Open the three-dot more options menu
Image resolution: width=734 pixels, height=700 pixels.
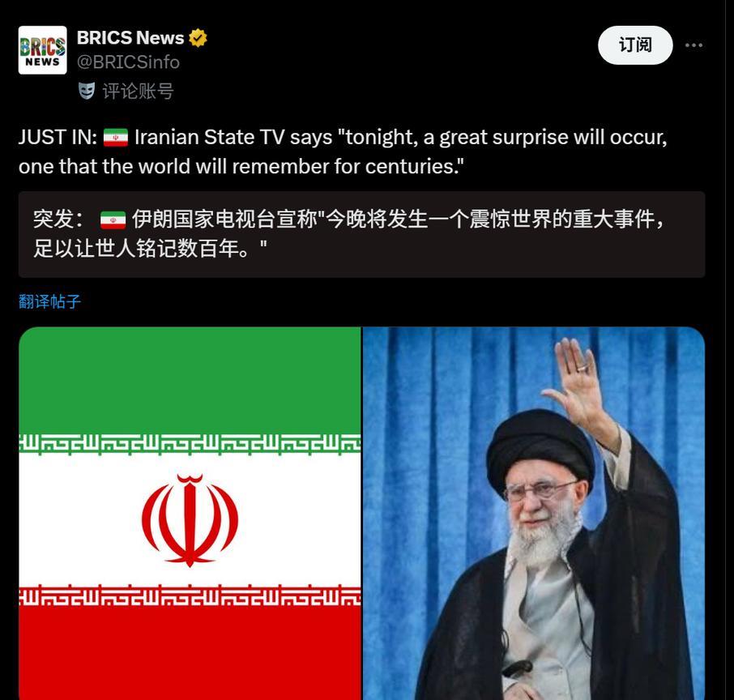(x=693, y=45)
